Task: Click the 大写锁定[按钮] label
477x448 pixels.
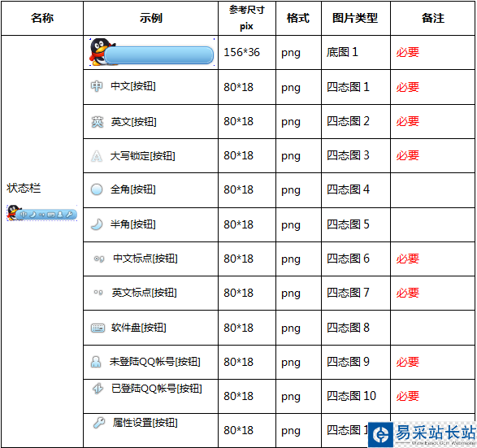Action: 143,156
